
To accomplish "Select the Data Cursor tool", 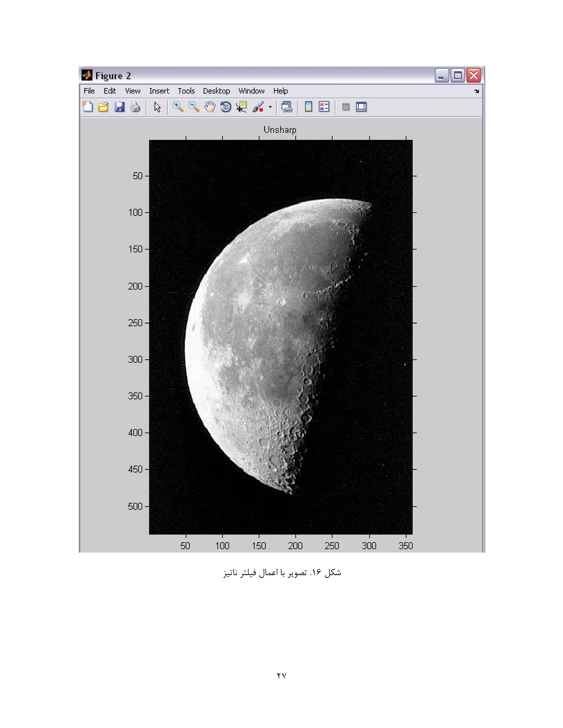I will (x=241, y=107).
